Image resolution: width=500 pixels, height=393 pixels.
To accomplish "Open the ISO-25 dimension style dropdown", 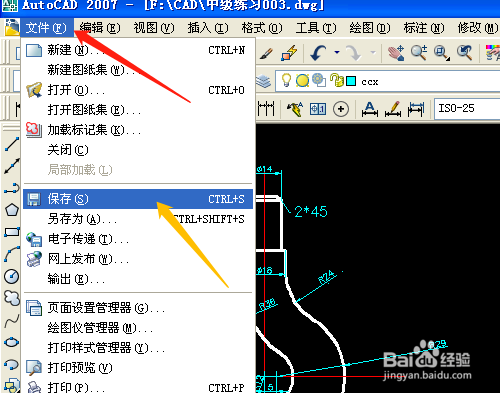I will (x=467, y=109).
